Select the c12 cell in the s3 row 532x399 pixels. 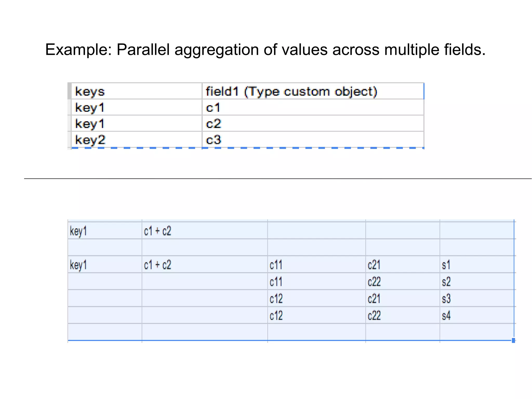317,298
